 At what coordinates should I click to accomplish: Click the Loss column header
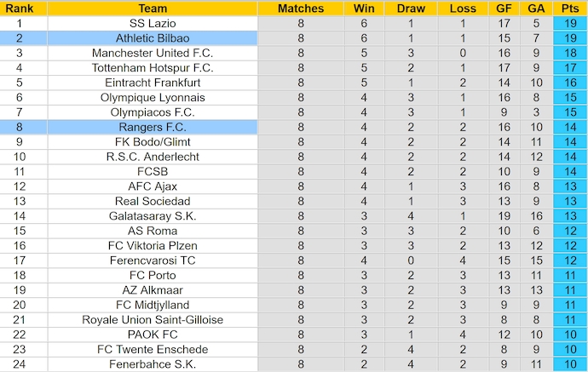point(463,9)
